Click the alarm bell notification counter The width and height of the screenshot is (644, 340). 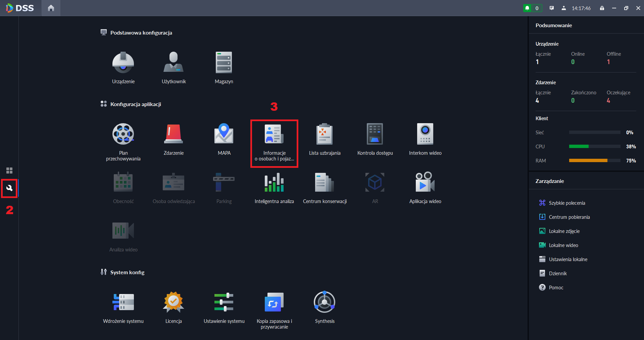coord(532,8)
